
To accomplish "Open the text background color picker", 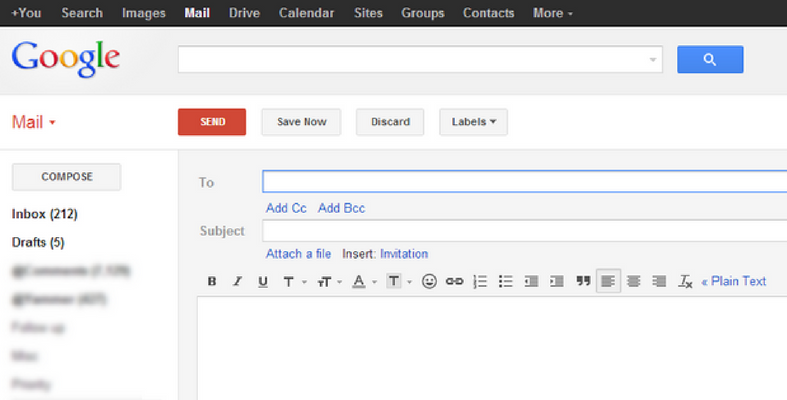I will [x=399, y=281].
